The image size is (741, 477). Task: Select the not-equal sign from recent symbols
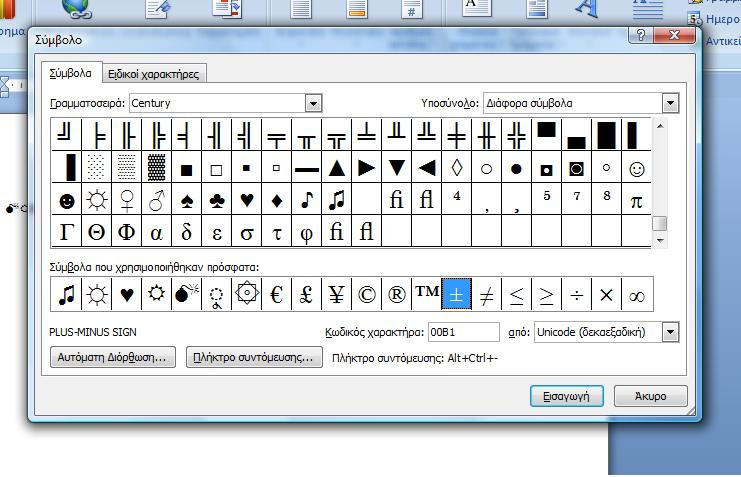pos(486,295)
